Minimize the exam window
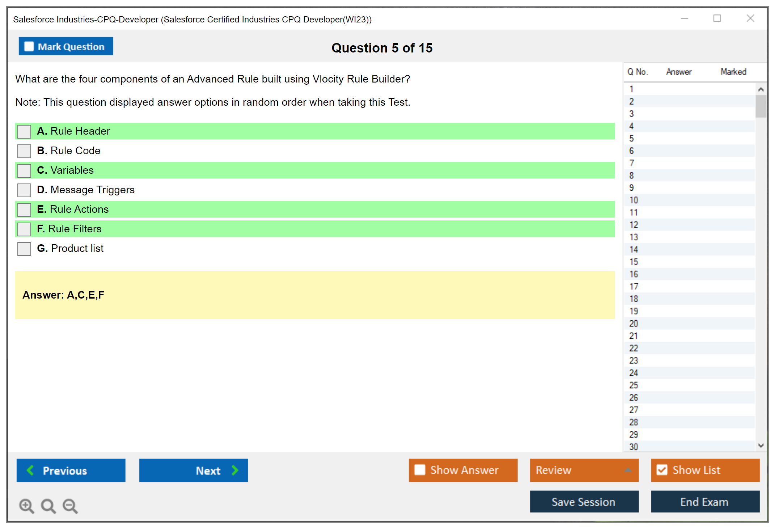Screen dimensions: 778x532 point(684,18)
